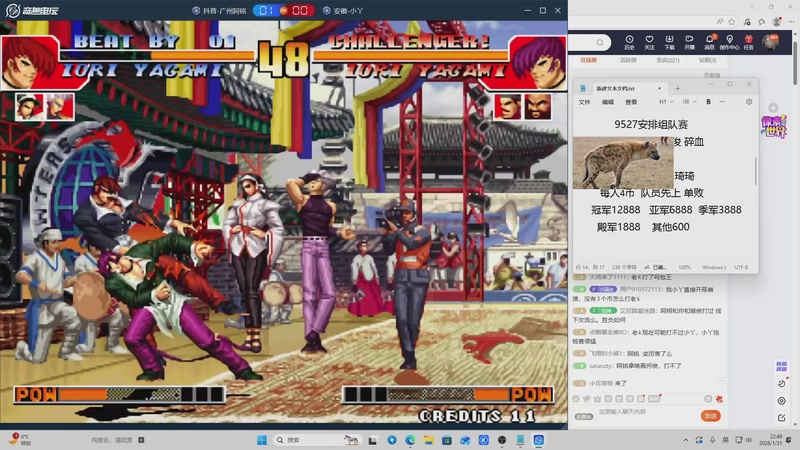Open the list style dropdown in Notepad
800x450 pixels.
pos(689,102)
